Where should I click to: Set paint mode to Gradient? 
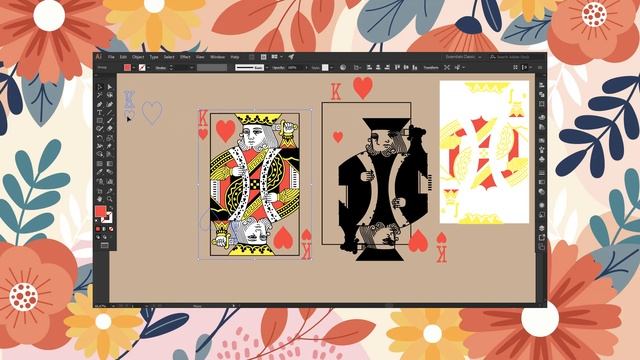point(104,229)
